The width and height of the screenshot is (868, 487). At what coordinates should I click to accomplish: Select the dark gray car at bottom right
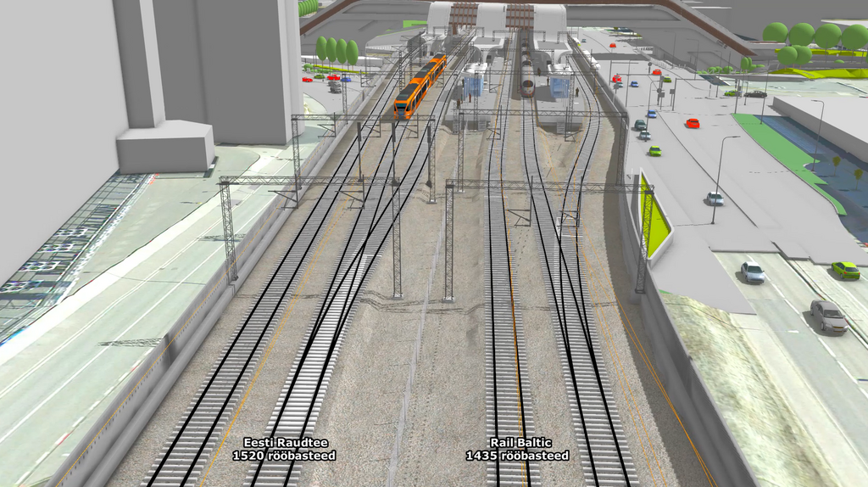[828, 316]
